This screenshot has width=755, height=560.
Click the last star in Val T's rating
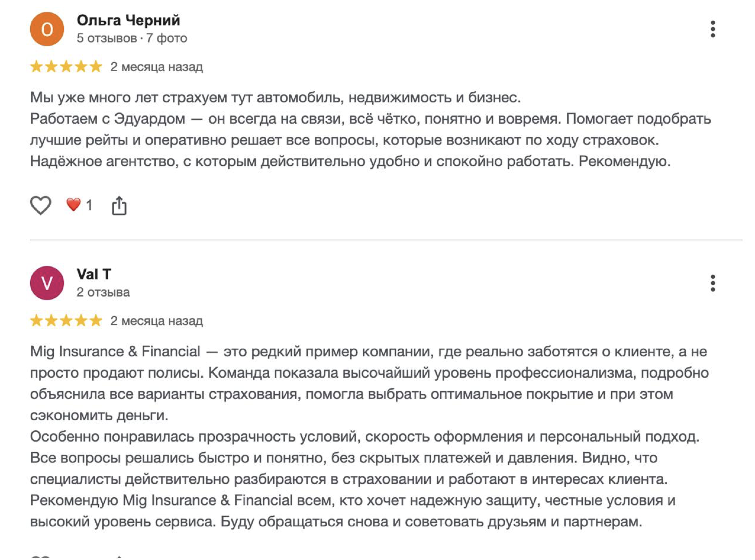coord(96,321)
